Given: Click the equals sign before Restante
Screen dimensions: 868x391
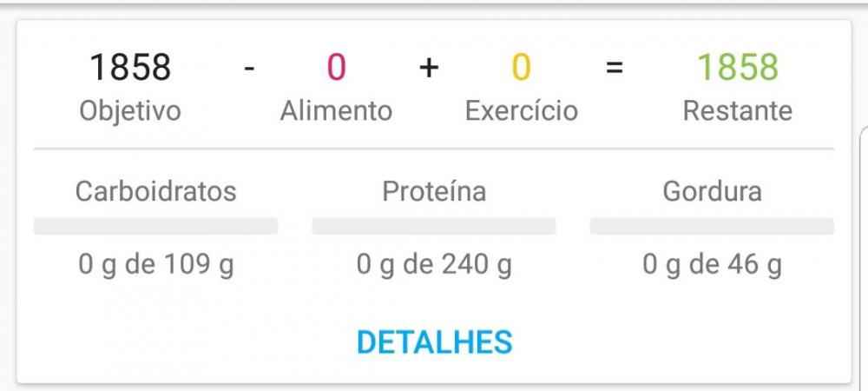Looking at the screenshot, I should click(615, 68).
